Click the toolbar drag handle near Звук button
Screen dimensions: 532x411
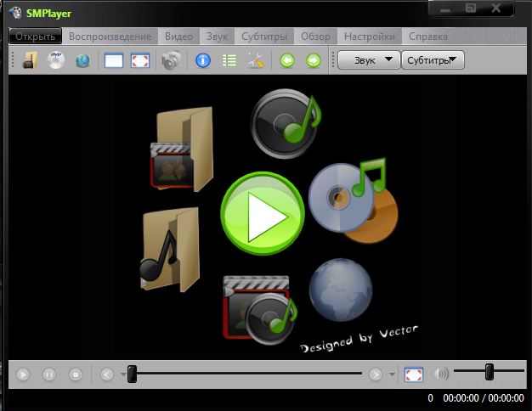click(333, 60)
